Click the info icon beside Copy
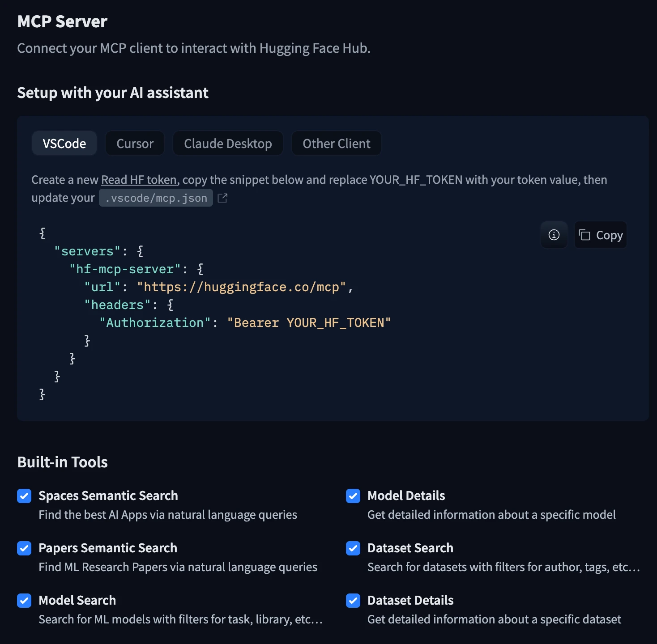 (x=554, y=235)
